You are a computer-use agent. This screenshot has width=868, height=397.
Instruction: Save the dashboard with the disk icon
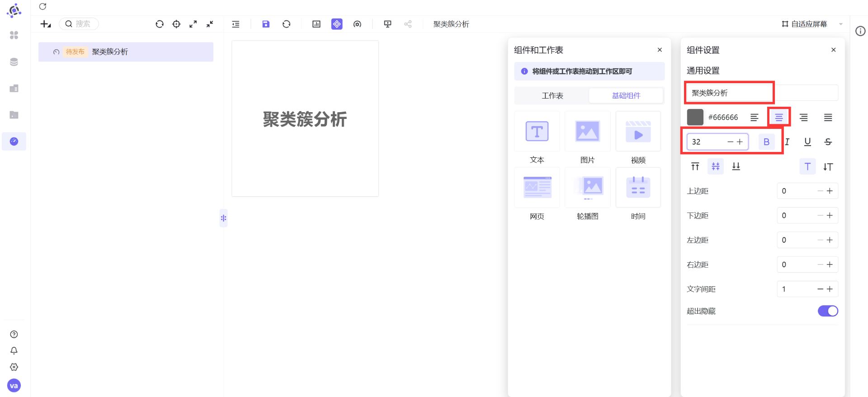tap(266, 24)
